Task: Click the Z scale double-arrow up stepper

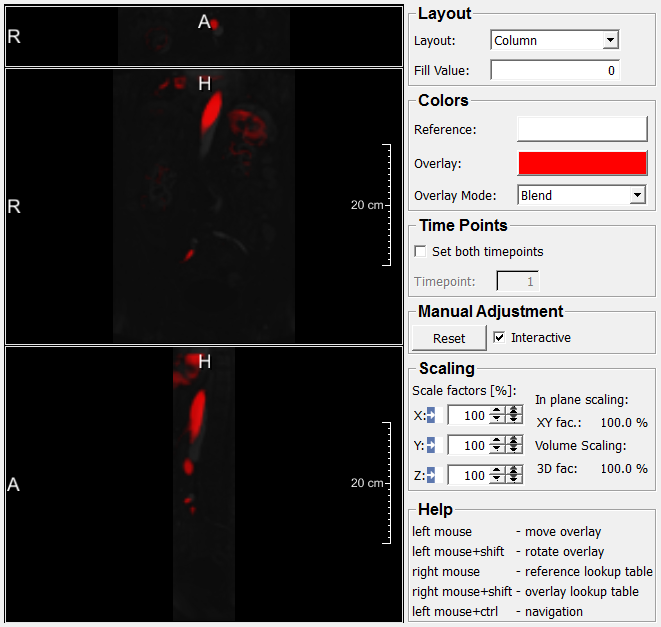Action: click(514, 471)
